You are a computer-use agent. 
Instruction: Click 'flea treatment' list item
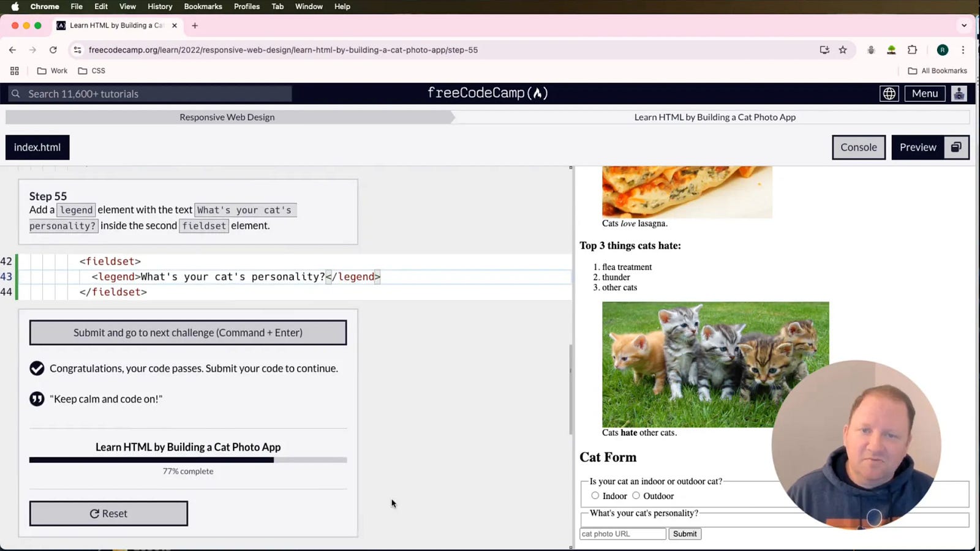coord(627,267)
